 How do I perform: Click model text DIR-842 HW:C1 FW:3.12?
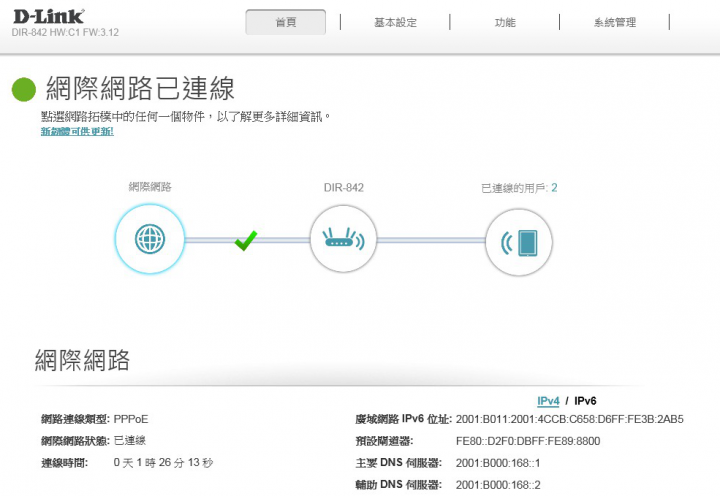coord(65,33)
